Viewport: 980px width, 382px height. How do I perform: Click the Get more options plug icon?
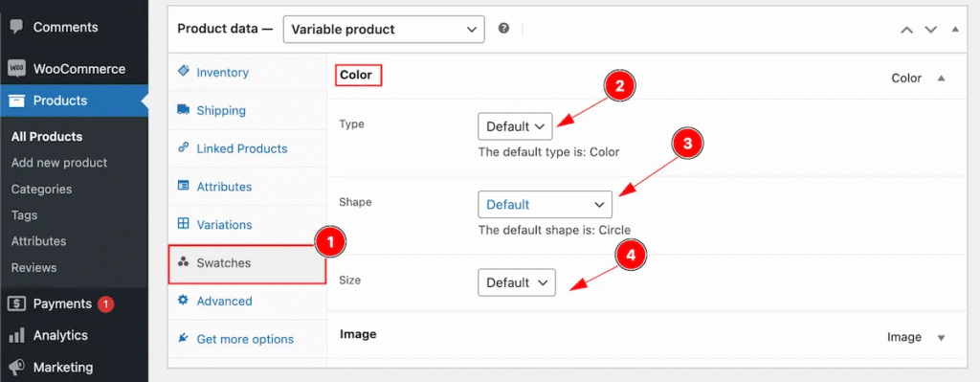click(x=183, y=338)
